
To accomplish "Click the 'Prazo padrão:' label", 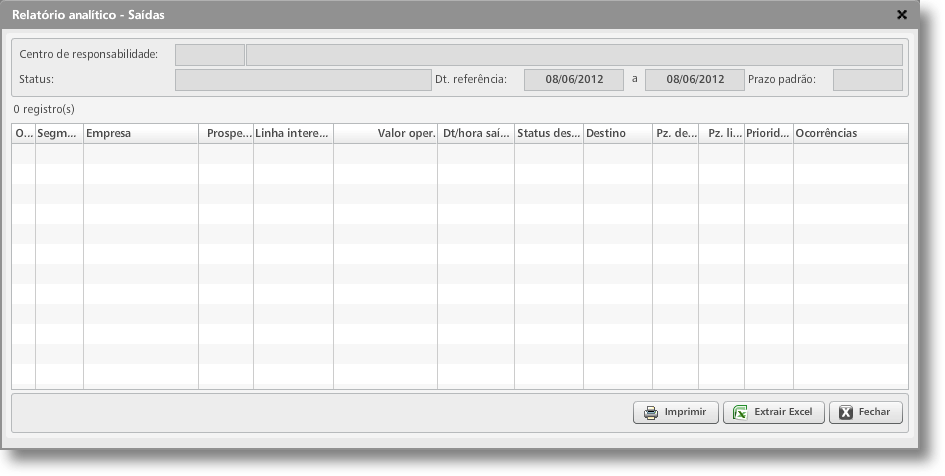I will 782,79.
